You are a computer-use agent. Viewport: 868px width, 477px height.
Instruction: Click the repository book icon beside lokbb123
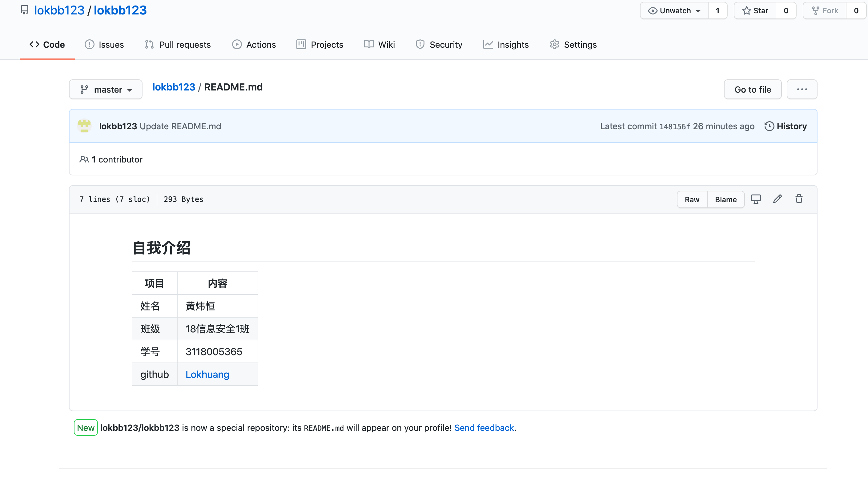pyautogui.click(x=25, y=10)
